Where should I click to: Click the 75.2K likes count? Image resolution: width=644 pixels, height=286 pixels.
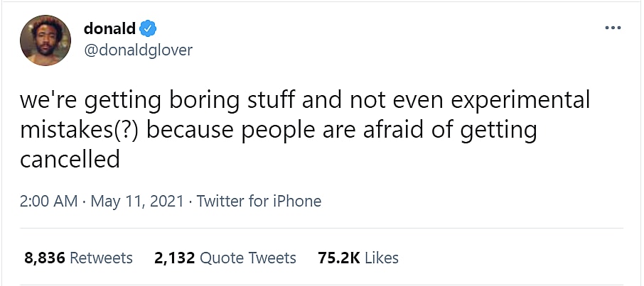coord(338,258)
